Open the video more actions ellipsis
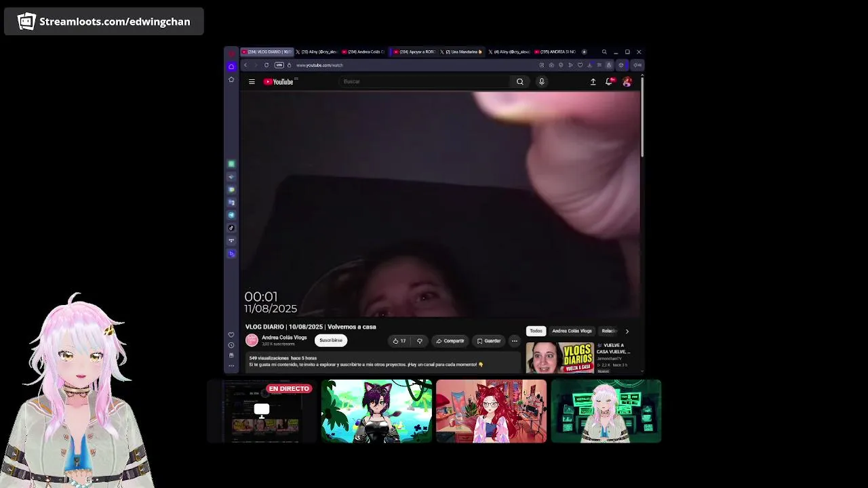868x488 pixels. (515, 341)
